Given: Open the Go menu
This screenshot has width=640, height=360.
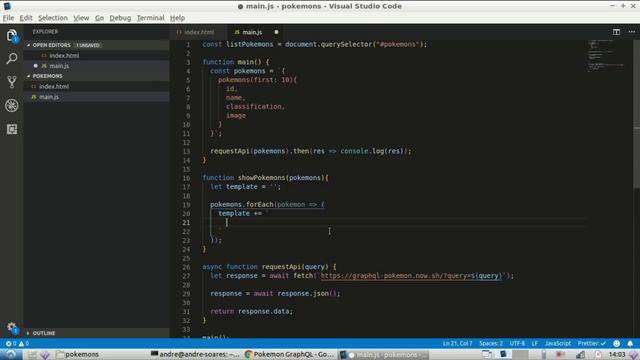Looking at the screenshot, I should click(99, 18).
